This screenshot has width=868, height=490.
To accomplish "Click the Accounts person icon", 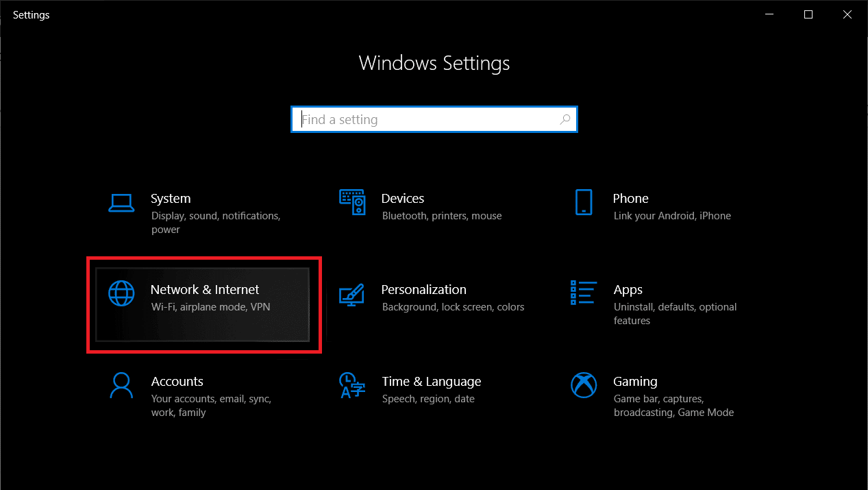I will (x=121, y=386).
